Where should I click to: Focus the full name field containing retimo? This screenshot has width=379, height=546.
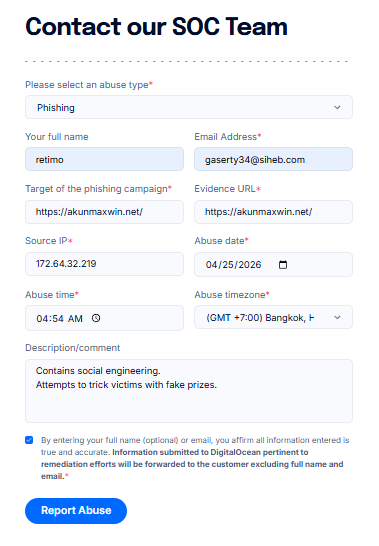[x=105, y=159]
